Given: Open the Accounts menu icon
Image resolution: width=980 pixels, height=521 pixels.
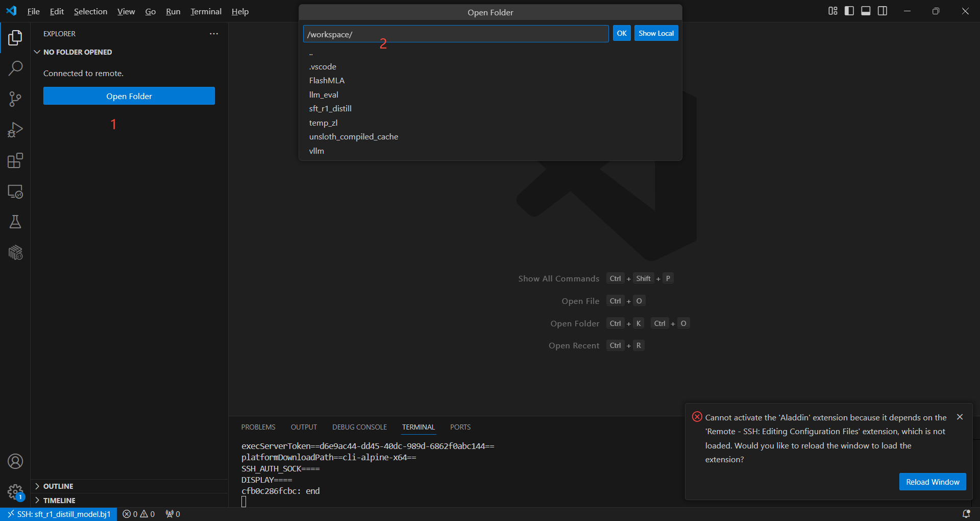Looking at the screenshot, I should pyautogui.click(x=15, y=461).
